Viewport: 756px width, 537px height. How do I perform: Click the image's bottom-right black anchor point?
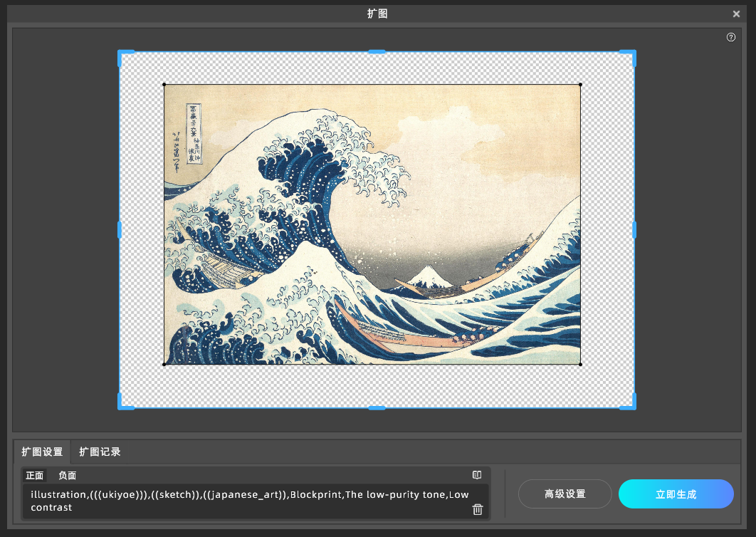[x=580, y=364]
